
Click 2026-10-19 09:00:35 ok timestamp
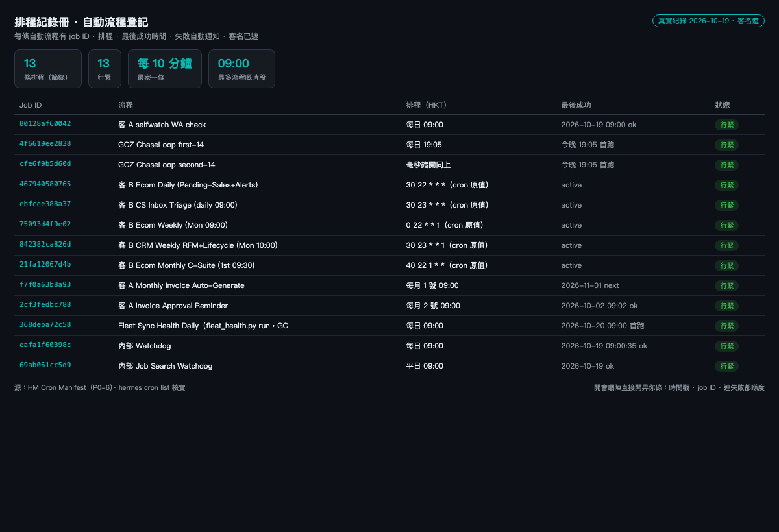[604, 346]
